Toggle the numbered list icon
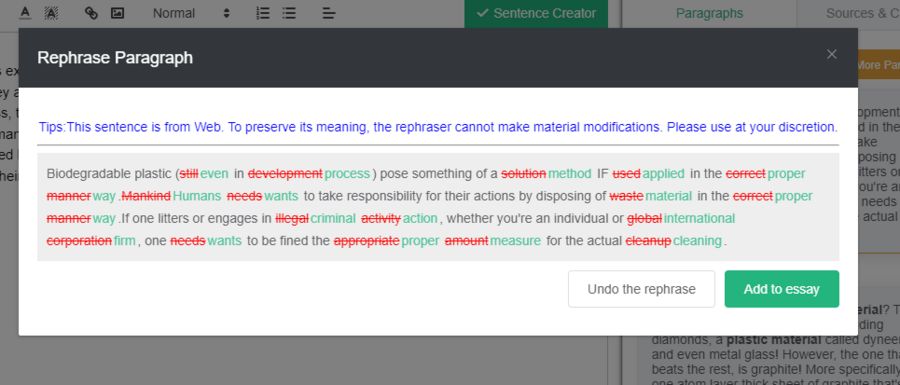 (263, 13)
